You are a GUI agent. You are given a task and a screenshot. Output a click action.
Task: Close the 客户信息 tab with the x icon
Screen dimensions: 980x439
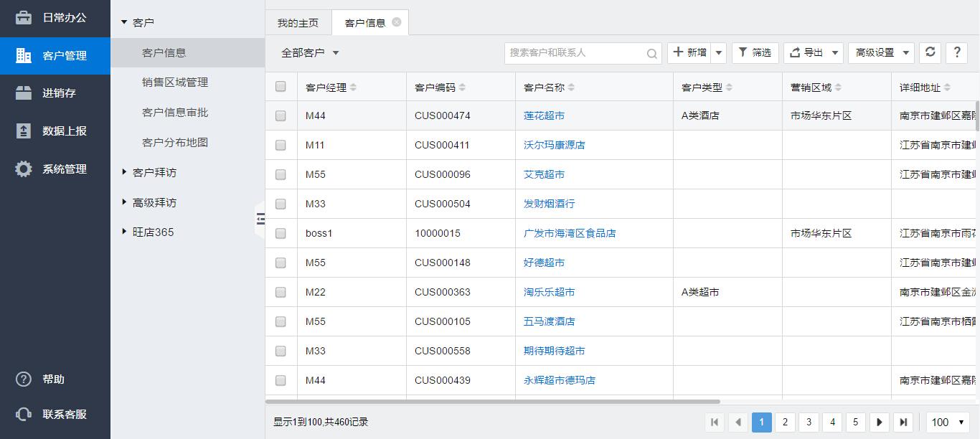click(x=396, y=22)
